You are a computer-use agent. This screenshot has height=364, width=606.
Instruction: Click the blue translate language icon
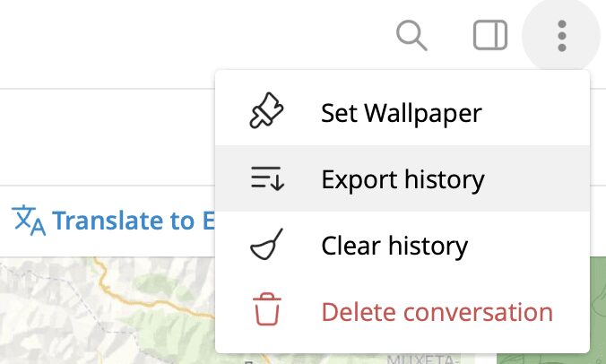(x=29, y=220)
